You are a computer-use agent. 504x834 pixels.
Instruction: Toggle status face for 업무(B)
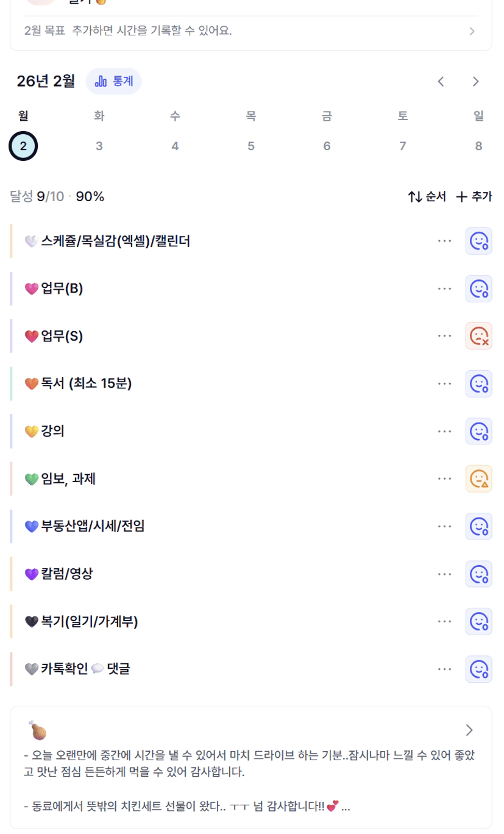point(478,289)
